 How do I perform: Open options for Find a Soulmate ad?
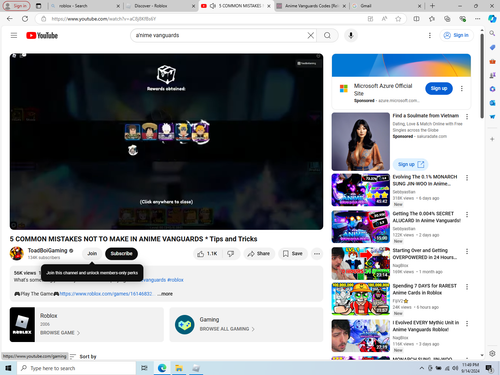pos(467,116)
